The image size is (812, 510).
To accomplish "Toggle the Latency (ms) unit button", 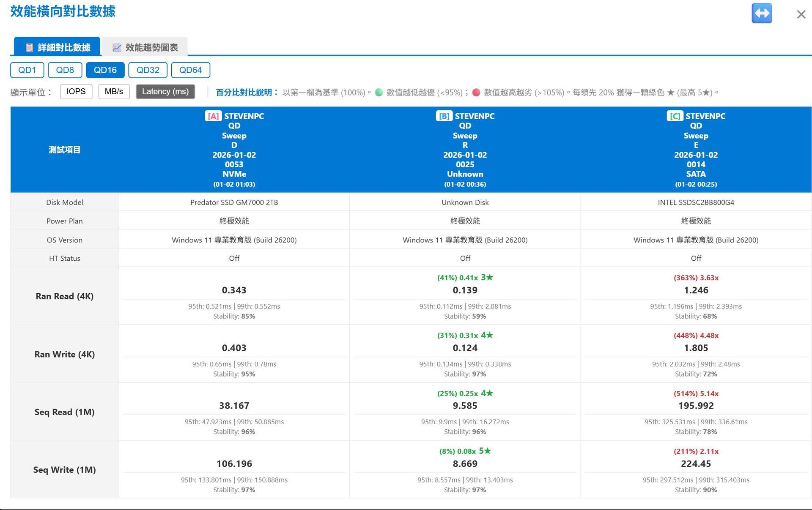I will coord(165,91).
